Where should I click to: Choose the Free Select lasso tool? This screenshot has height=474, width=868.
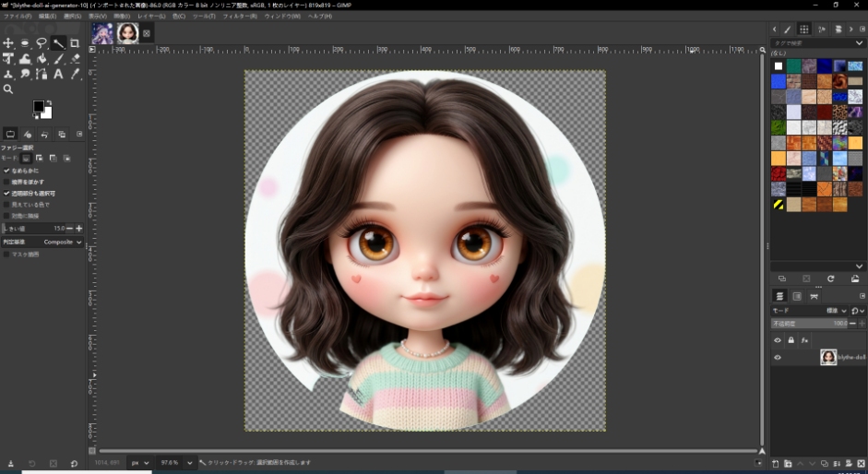point(42,43)
